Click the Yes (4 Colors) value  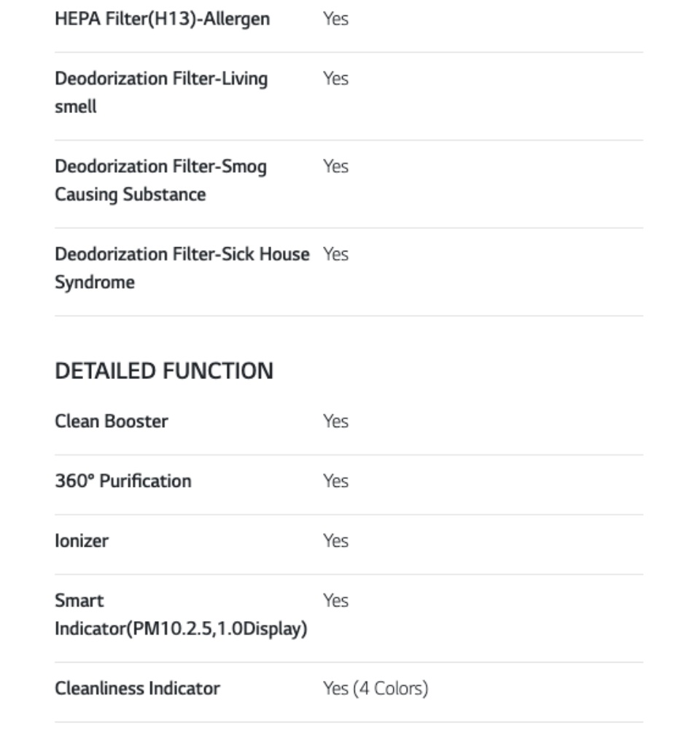coord(375,688)
